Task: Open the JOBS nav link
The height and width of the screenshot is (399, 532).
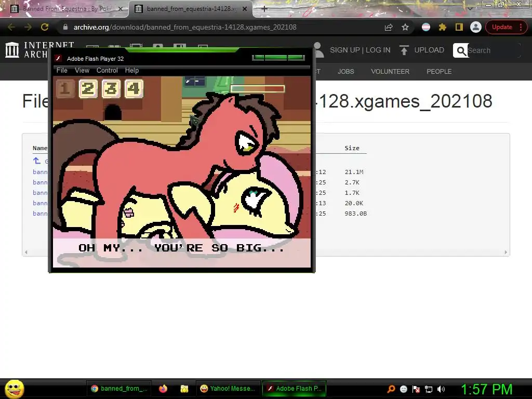Action: [345, 72]
